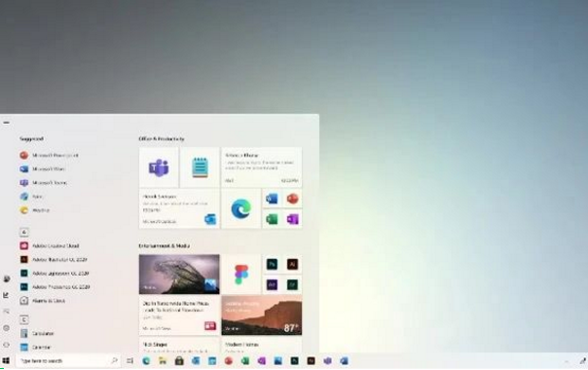The image size is (588, 370).
Task: Open Teams from the taskbar
Action: coord(327,360)
